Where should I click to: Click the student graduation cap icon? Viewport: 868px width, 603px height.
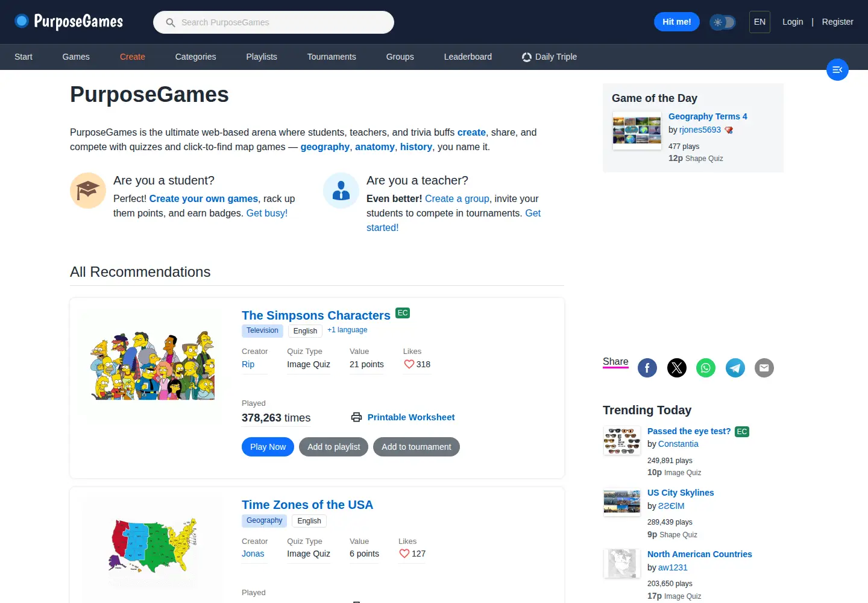pyautogui.click(x=88, y=191)
